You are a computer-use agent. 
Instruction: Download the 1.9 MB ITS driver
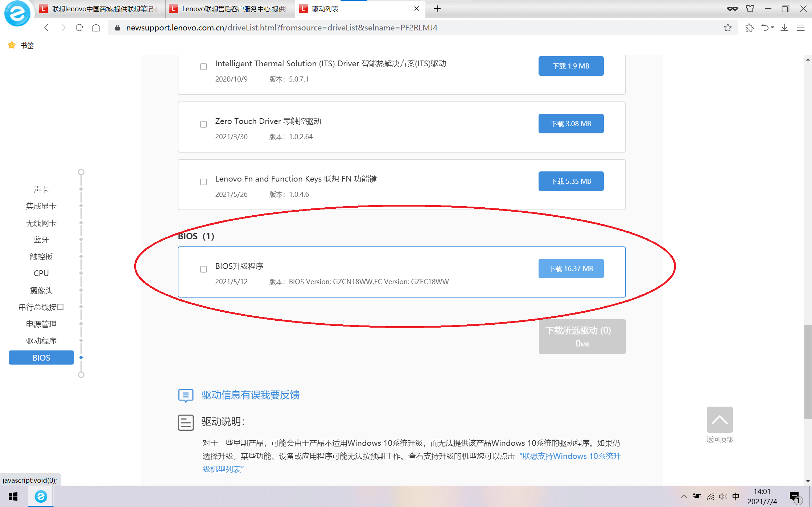point(571,66)
